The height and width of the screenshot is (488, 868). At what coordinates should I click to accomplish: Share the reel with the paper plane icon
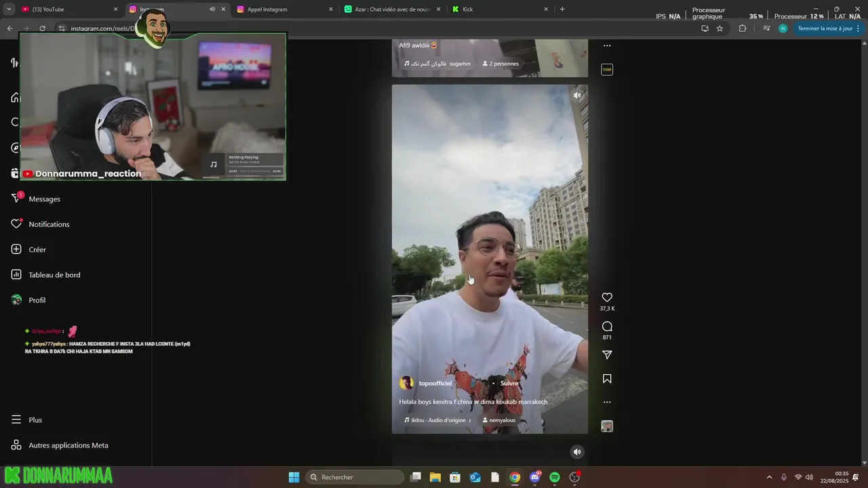(607, 355)
